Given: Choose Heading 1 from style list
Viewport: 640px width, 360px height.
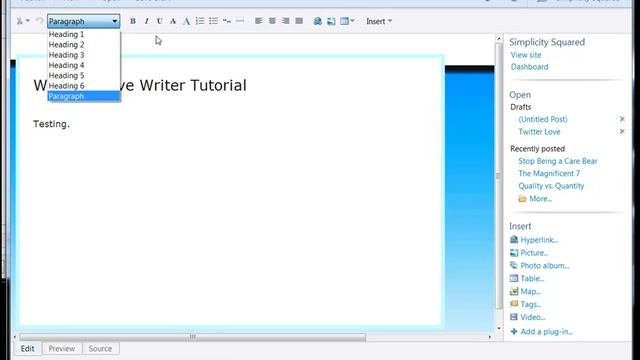Looking at the screenshot, I should click(84, 34).
